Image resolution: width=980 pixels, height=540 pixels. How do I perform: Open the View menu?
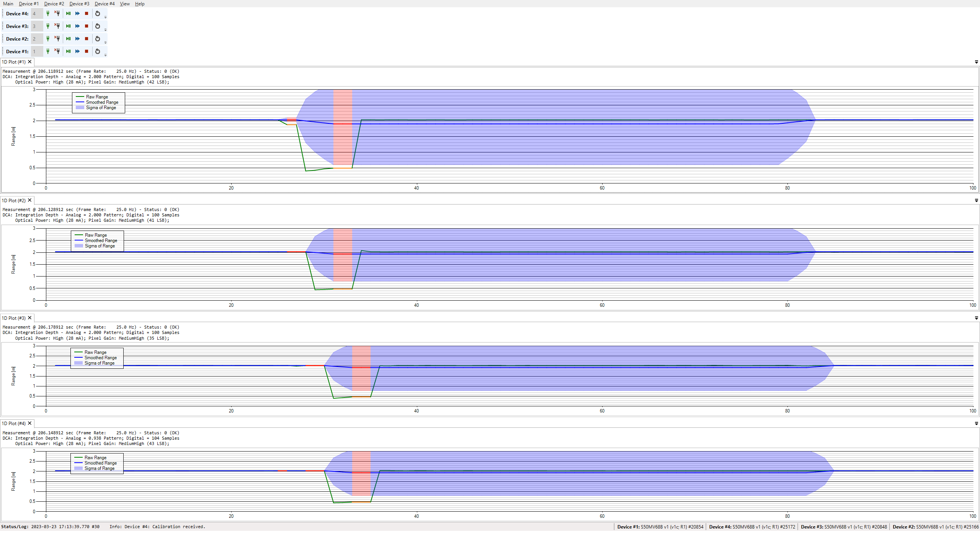click(x=124, y=4)
